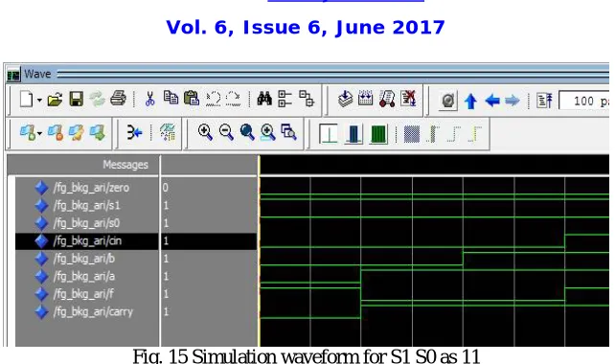
Task: Click the Save floppy disk icon
Action: pyautogui.click(x=76, y=100)
